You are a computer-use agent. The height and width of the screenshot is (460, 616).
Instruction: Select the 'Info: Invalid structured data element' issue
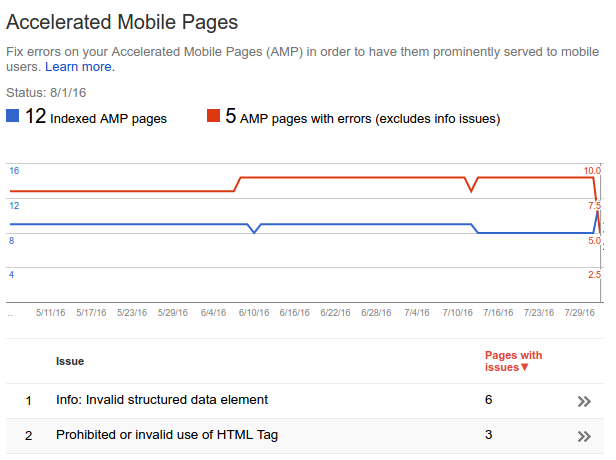coord(162,400)
